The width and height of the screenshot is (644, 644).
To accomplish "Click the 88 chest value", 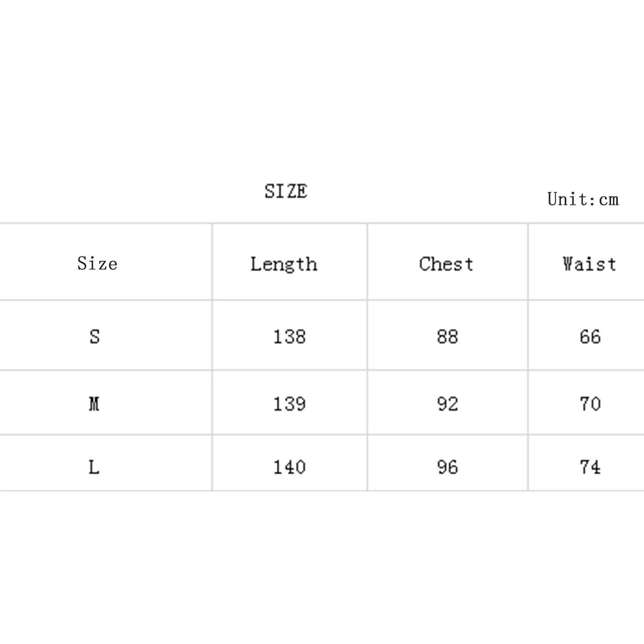I will (447, 336).
